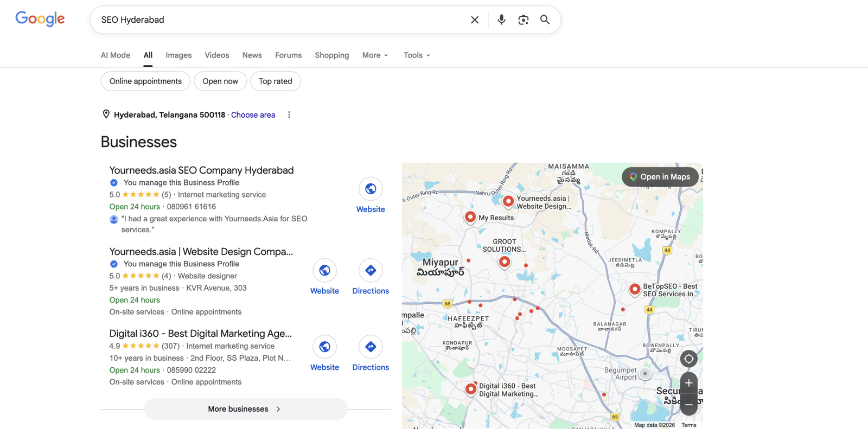Click the map Terms link
868x447 pixels.
689,425
